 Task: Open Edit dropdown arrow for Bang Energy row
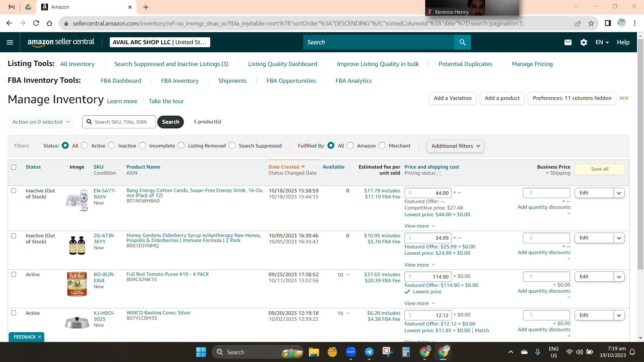click(x=619, y=193)
